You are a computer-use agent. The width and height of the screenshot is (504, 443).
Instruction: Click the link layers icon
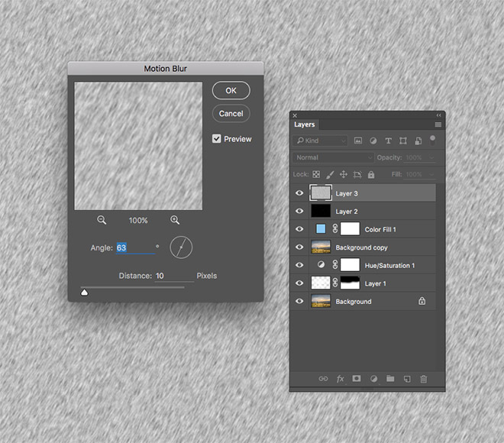point(323,378)
